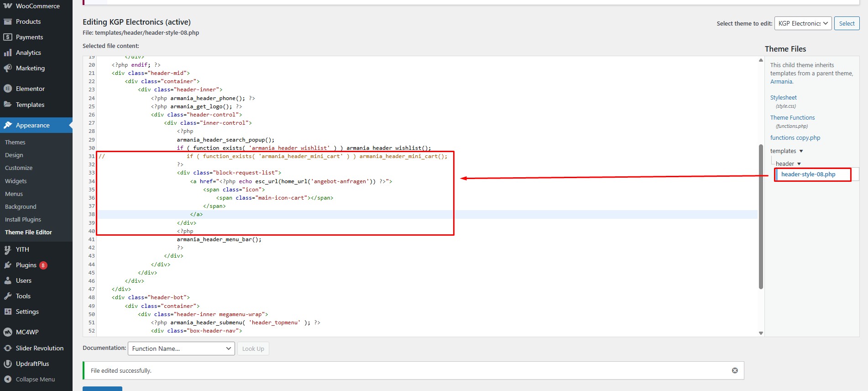Click the Collapse Menu arrow icon
Screen dimensions: 868x391
[8, 379]
